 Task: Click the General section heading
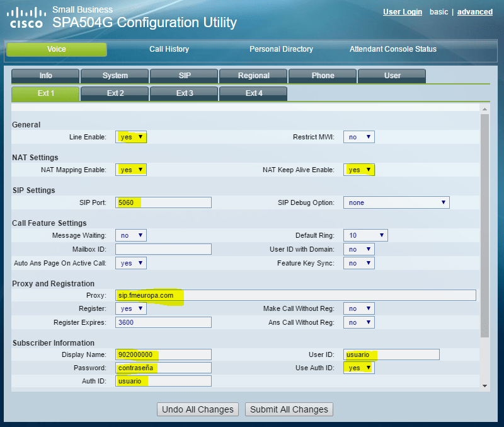pyautogui.click(x=26, y=124)
